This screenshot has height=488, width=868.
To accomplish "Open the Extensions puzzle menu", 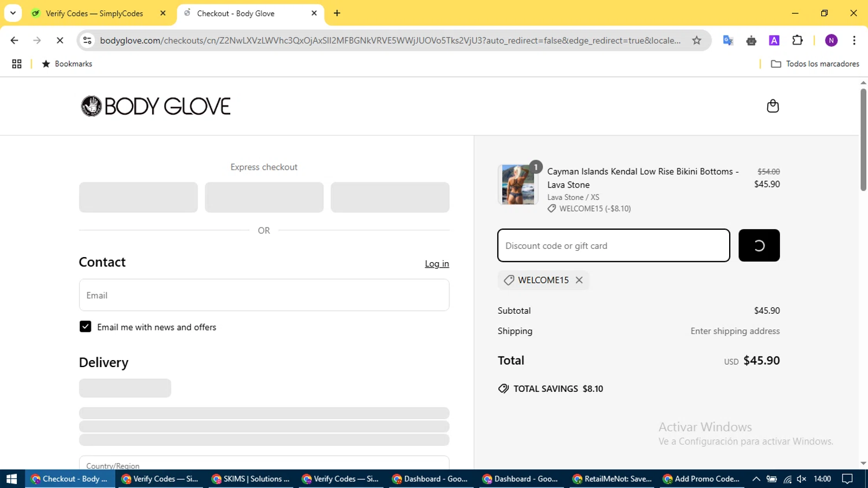I will point(797,41).
